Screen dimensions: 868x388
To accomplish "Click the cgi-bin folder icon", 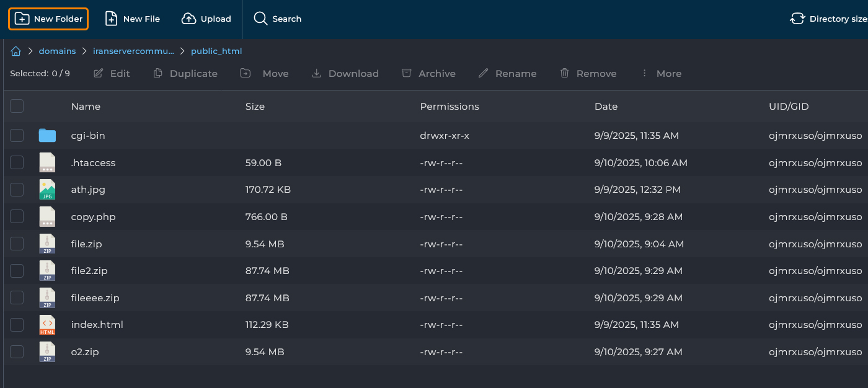I will pos(47,135).
